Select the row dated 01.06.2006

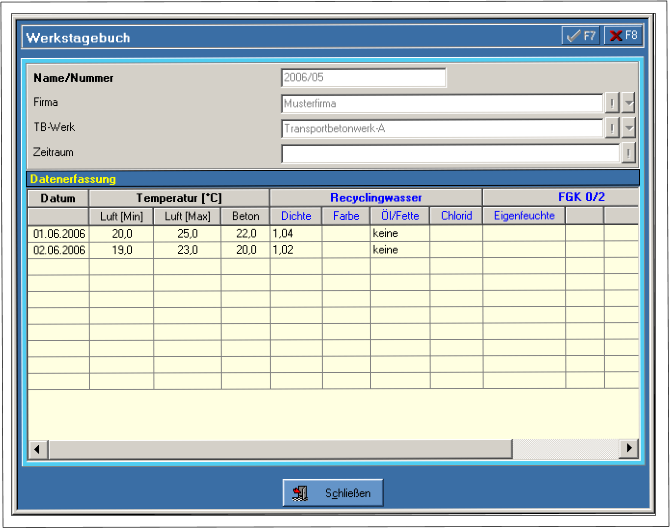click(x=58, y=233)
